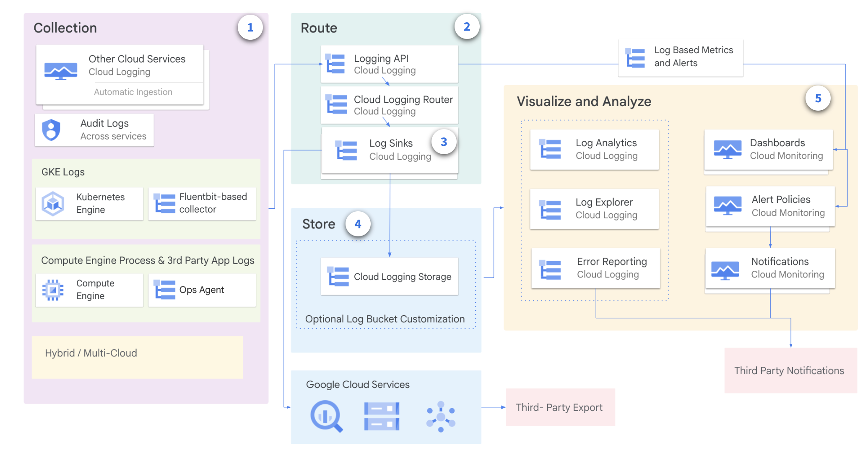Click the BigQuery magnifier icon
Screen dimensions: 868x456
326,416
